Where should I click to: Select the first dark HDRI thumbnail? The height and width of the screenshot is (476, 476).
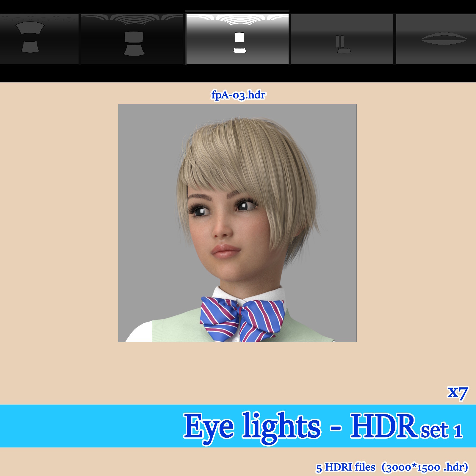pos(39,39)
